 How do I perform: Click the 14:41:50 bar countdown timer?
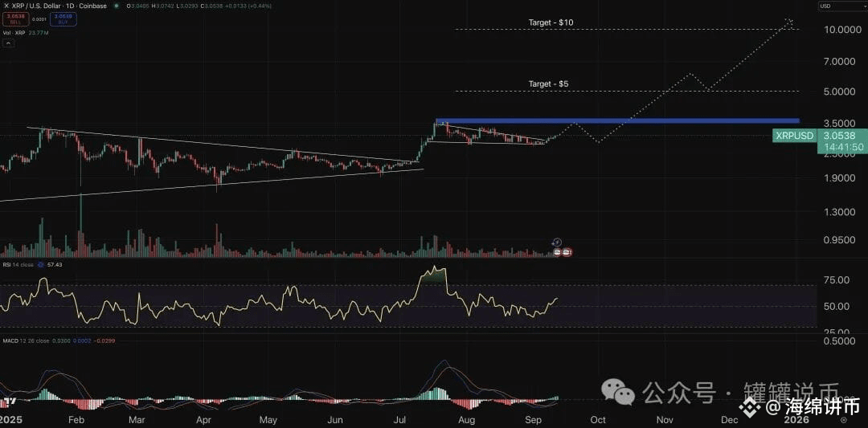point(843,146)
